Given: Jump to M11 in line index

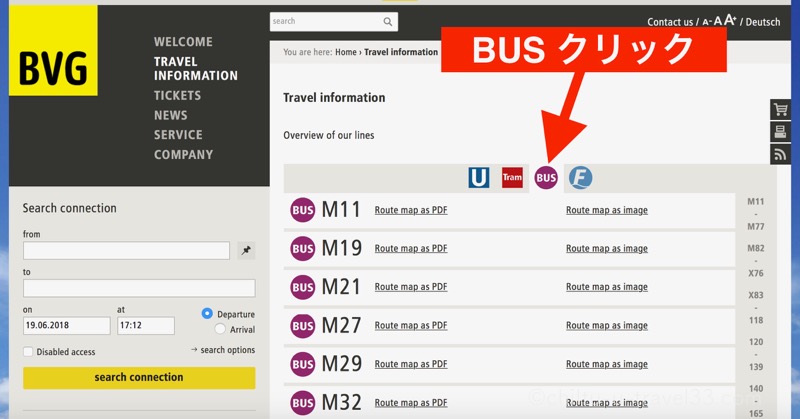Looking at the screenshot, I should 756,202.
